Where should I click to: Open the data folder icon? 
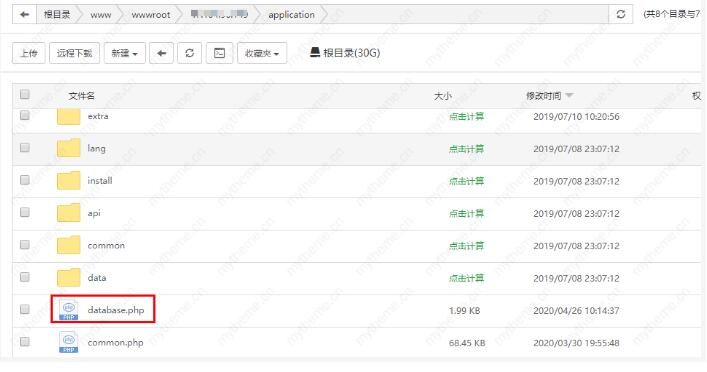coord(69,278)
